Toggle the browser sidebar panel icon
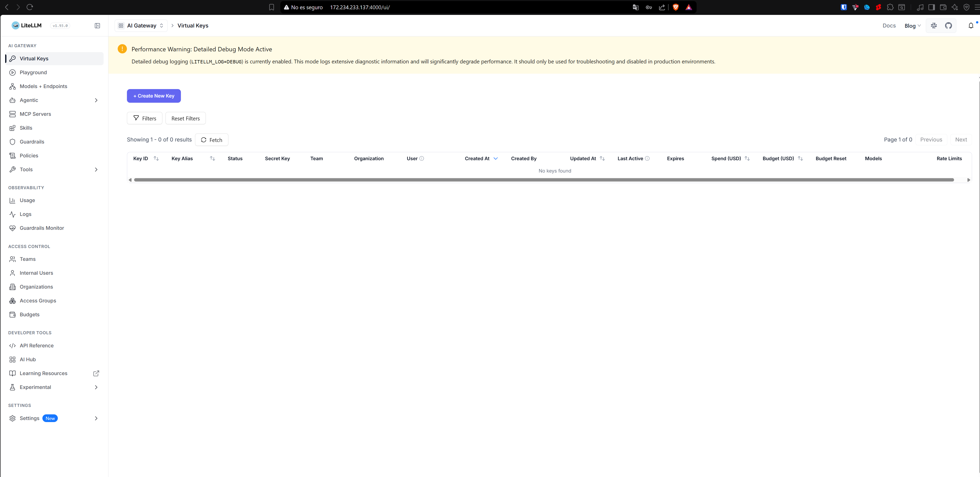Screen dimensions: 980x477 (x=932, y=7)
